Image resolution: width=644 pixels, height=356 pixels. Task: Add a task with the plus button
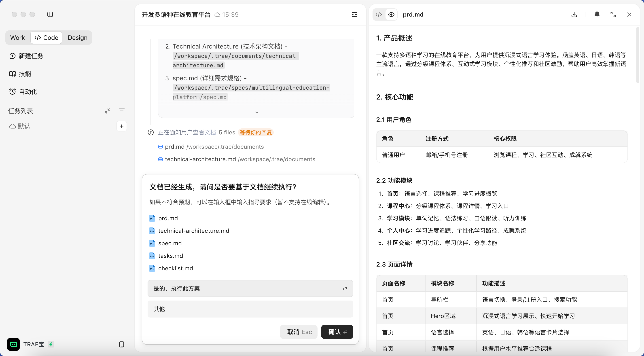pos(121,126)
